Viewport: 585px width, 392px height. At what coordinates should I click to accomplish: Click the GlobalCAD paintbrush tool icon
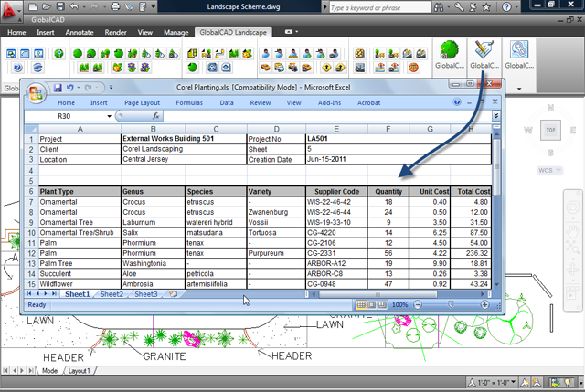(x=484, y=49)
